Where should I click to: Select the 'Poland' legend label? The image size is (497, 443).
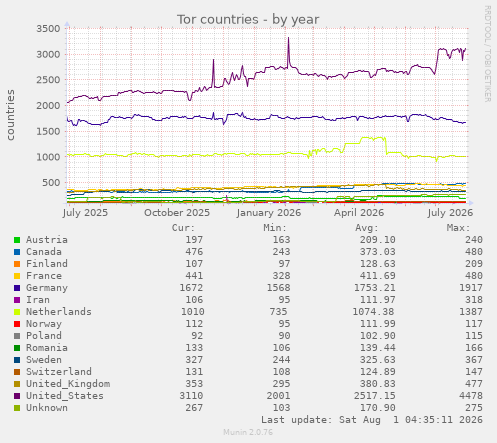pos(44,336)
